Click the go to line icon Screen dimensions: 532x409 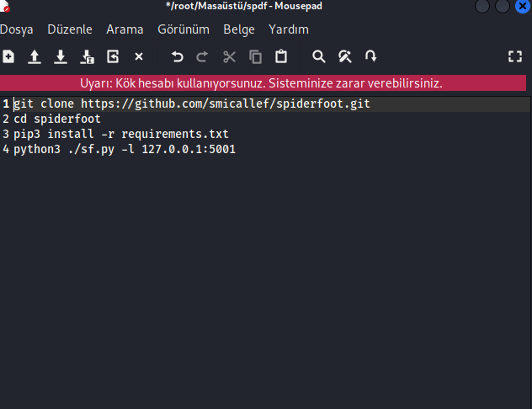coord(370,56)
